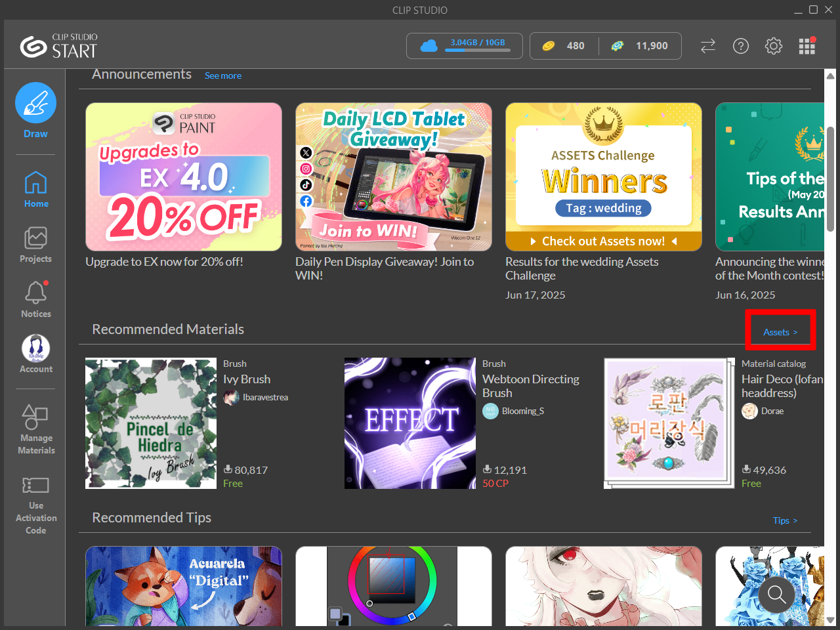Click the '50 CP' price text
840x630 pixels.
pyautogui.click(x=495, y=484)
